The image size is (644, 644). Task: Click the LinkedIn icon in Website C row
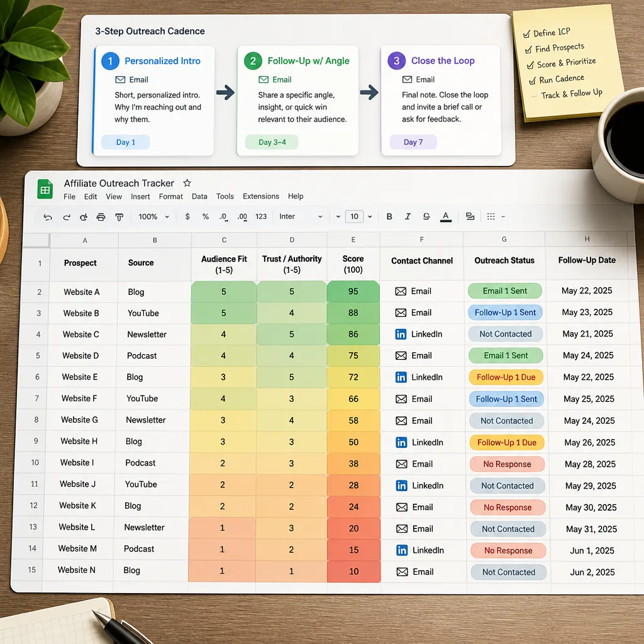(x=401, y=335)
